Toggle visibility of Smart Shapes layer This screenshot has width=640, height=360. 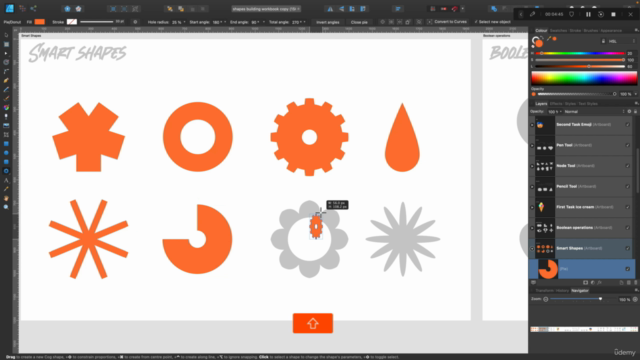pos(628,248)
